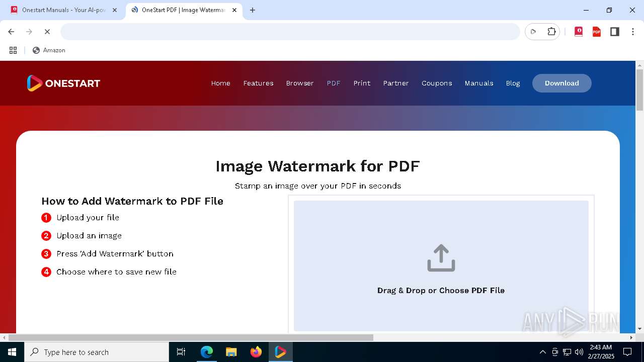Switch to Onestart Manuals tab

pos(64,10)
